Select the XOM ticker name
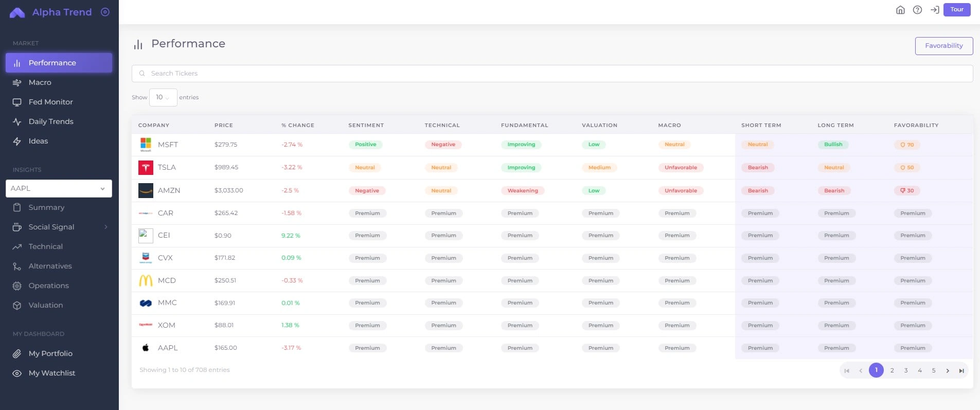The image size is (980, 410). coord(166,325)
